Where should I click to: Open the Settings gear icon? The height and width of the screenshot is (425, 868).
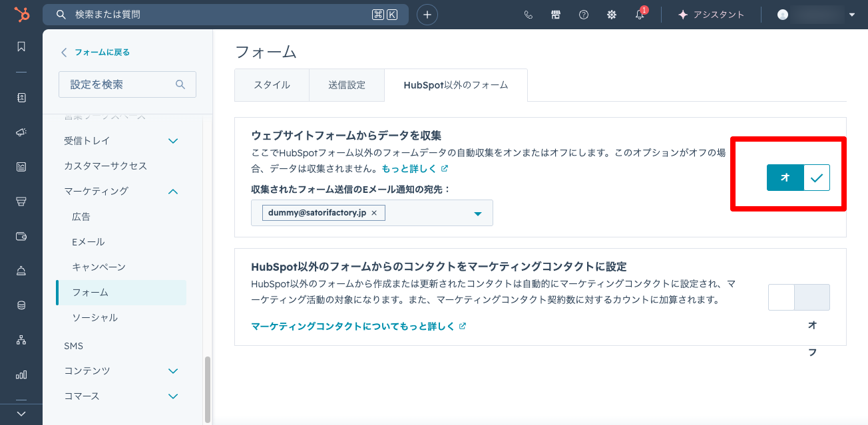[x=612, y=15]
